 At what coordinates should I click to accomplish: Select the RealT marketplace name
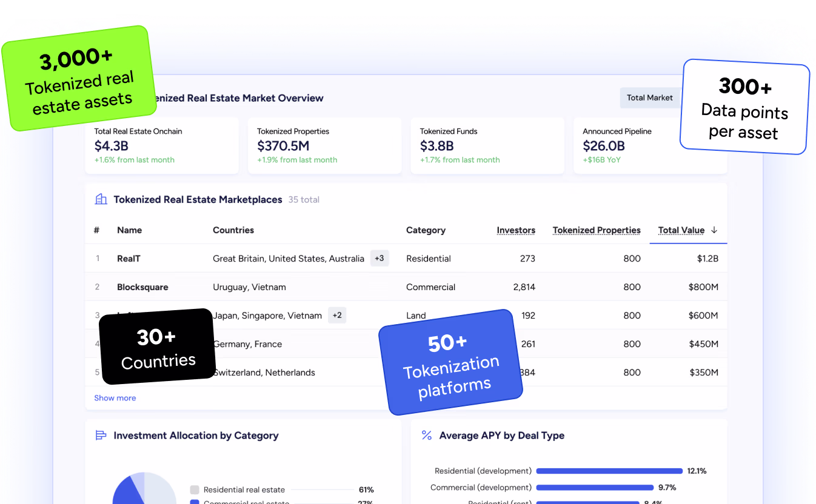point(129,258)
